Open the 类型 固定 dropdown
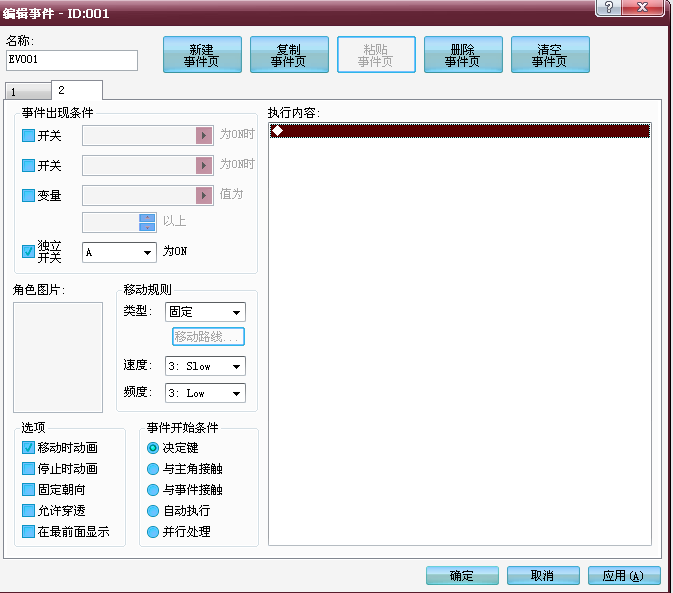This screenshot has width=673, height=593. (205, 312)
